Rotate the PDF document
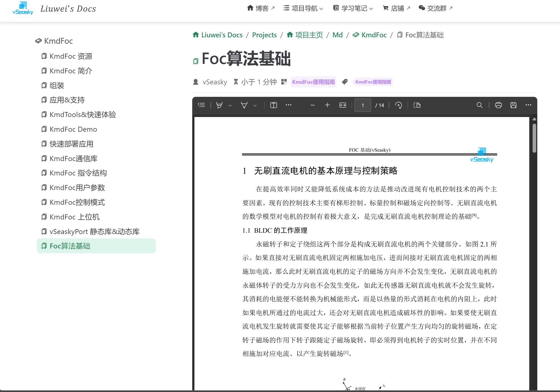 pos(399,105)
